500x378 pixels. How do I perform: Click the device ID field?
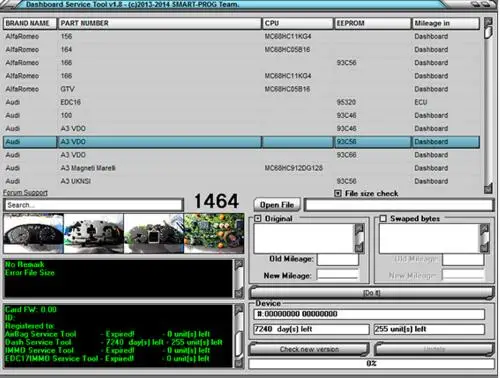pyautogui.click(x=369, y=314)
